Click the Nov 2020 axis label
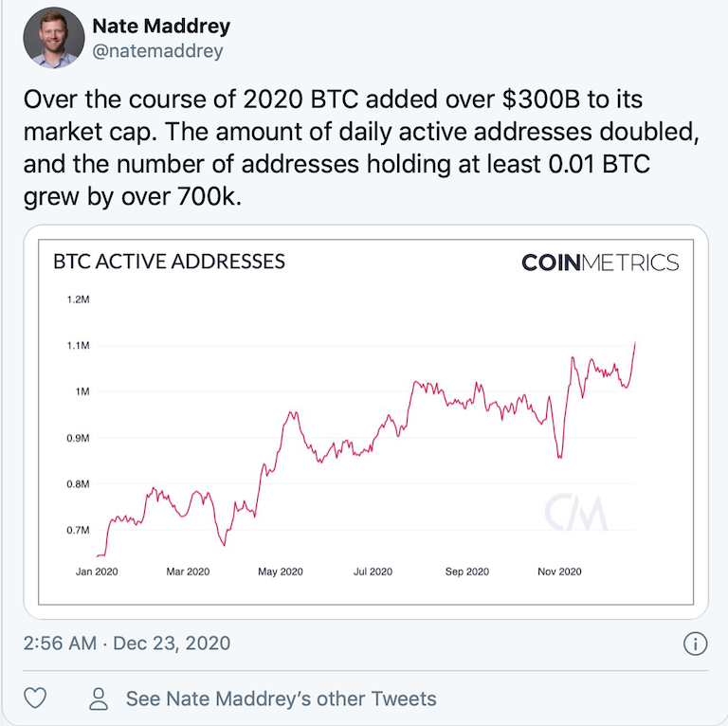This screenshot has width=728, height=726. (x=559, y=572)
